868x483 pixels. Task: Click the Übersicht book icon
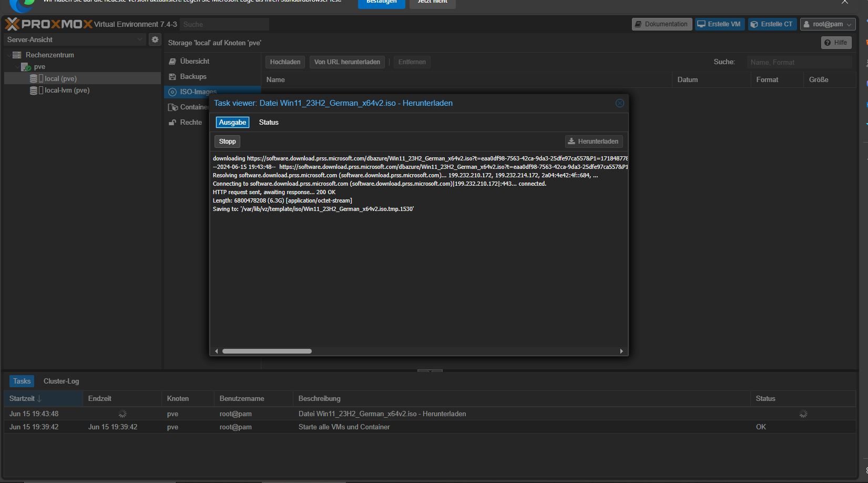click(172, 62)
